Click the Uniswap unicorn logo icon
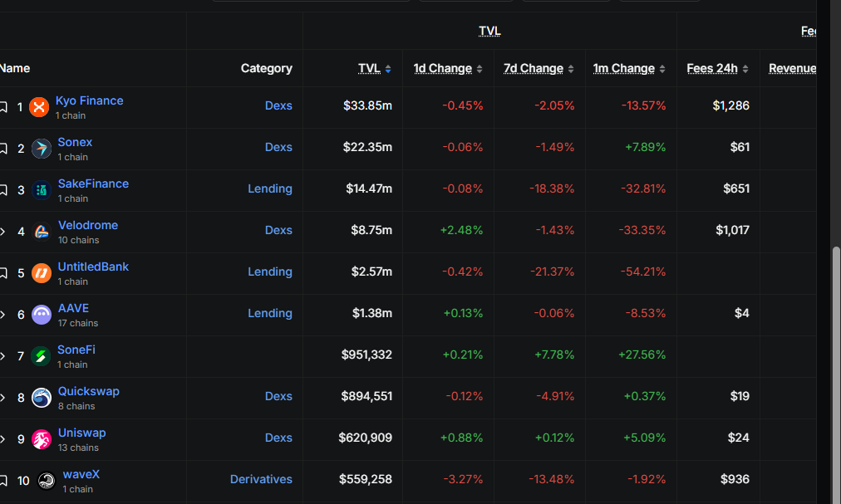The image size is (841, 504). pyautogui.click(x=42, y=439)
